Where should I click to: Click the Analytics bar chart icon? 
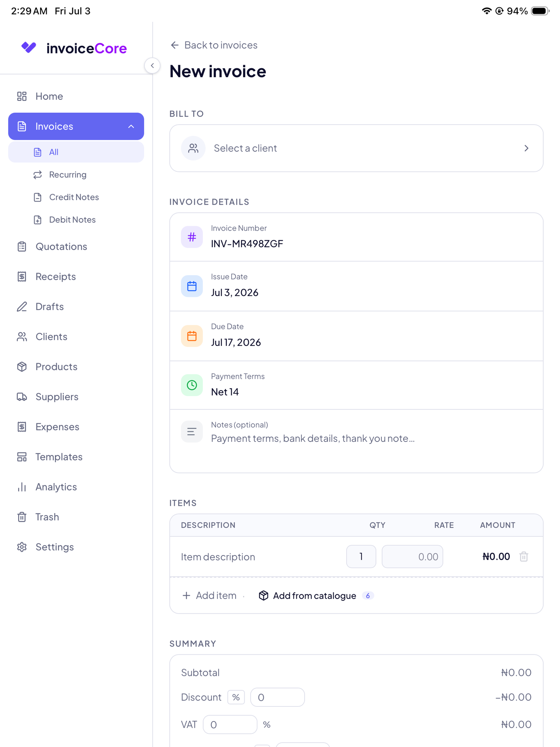(x=22, y=487)
